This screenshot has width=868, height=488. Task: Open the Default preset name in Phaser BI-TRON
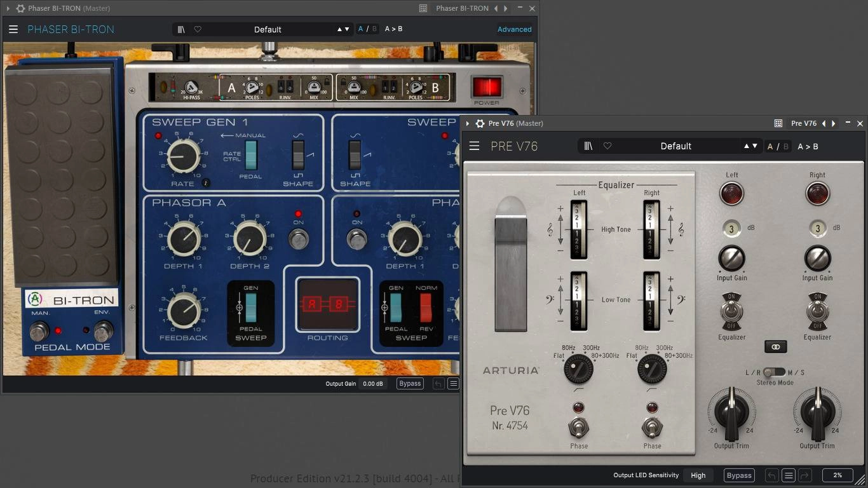point(268,29)
